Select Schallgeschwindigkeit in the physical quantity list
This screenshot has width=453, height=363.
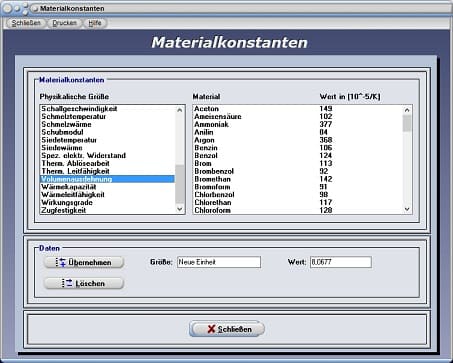tap(107, 109)
